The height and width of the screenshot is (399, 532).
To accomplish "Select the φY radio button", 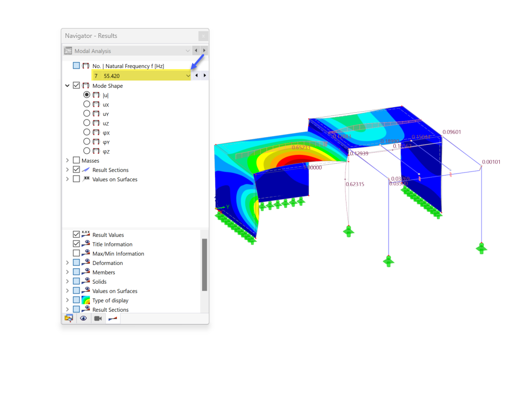I will pos(87,141).
